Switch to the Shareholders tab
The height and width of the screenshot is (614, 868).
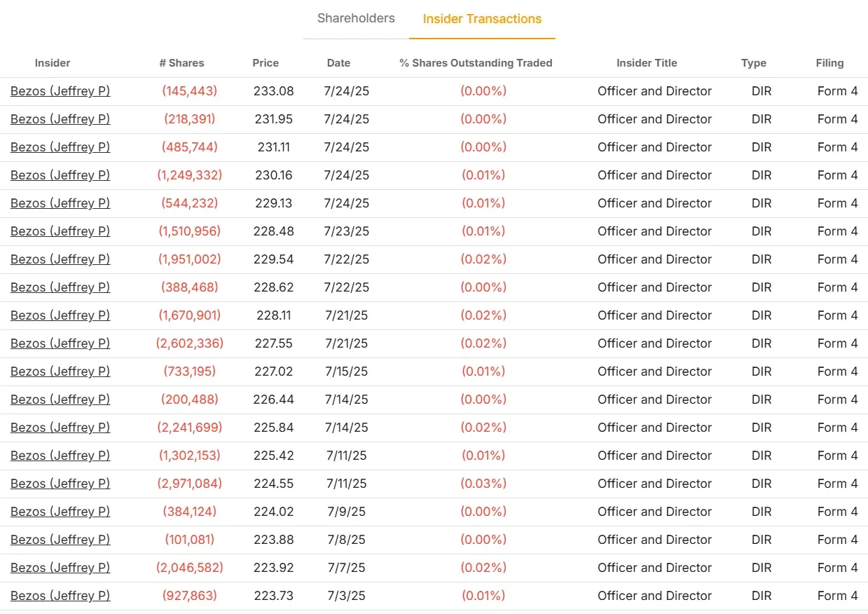click(356, 18)
